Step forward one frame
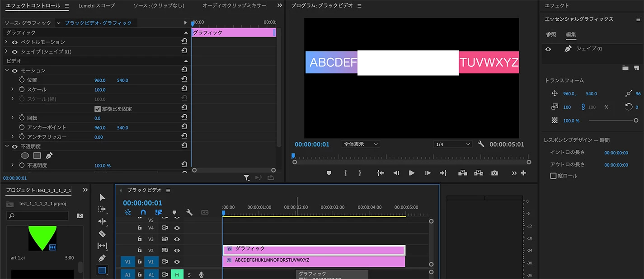 (x=428, y=173)
